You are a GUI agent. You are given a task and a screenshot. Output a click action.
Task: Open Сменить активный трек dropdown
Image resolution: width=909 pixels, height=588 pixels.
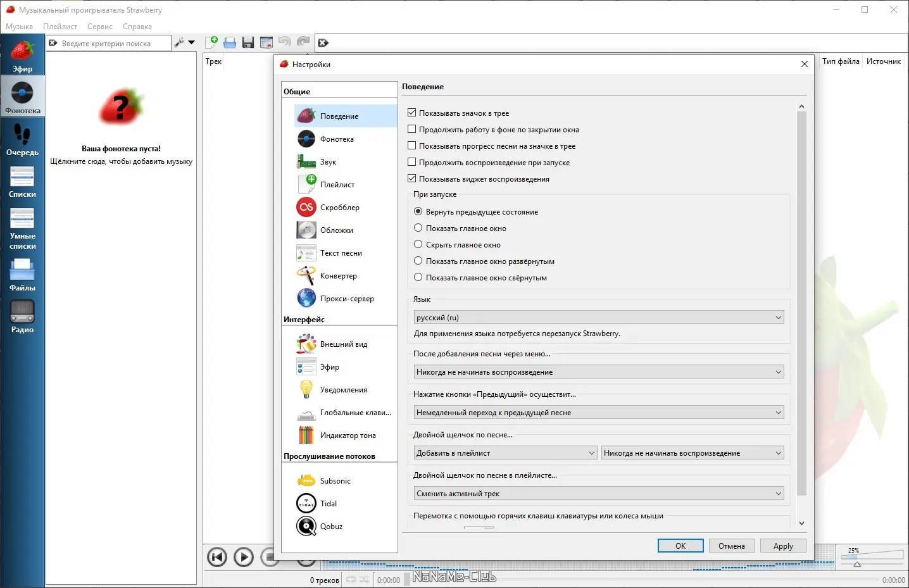[599, 494]
